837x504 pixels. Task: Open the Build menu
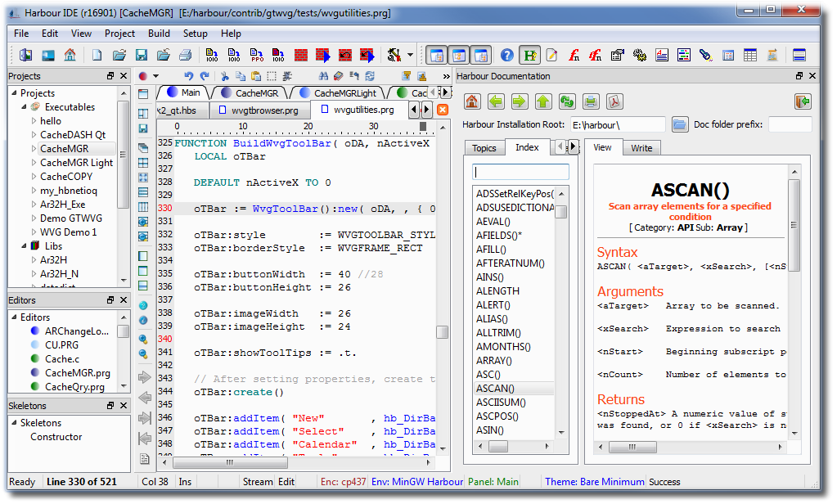tap(159, 34)
